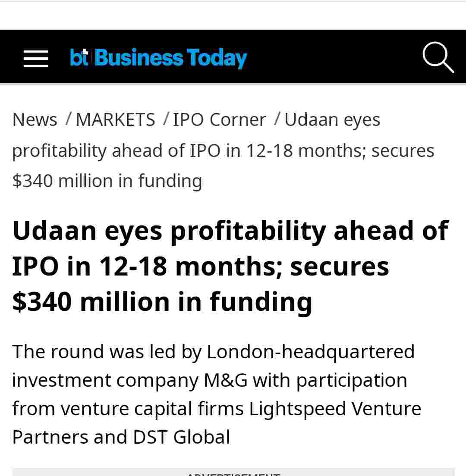466x476 pixels.
Task: Go to Business Today home via wordmark
Action: click(171, 58)
